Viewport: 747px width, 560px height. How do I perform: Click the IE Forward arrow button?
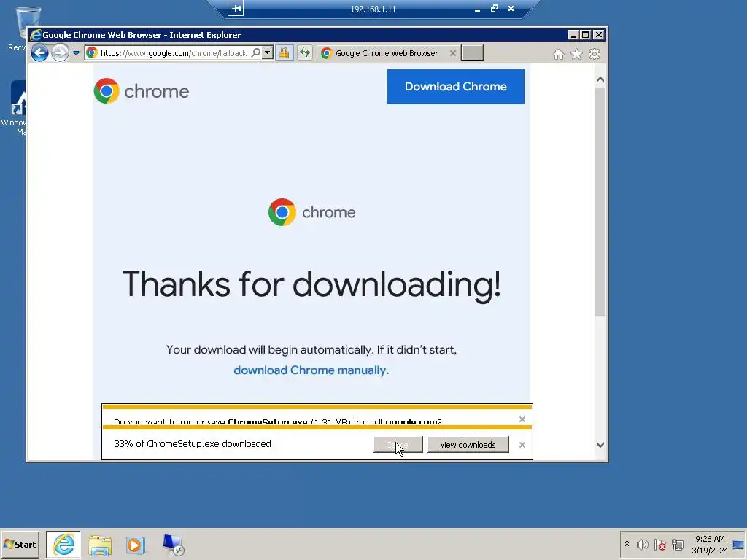tap(60, 52)
